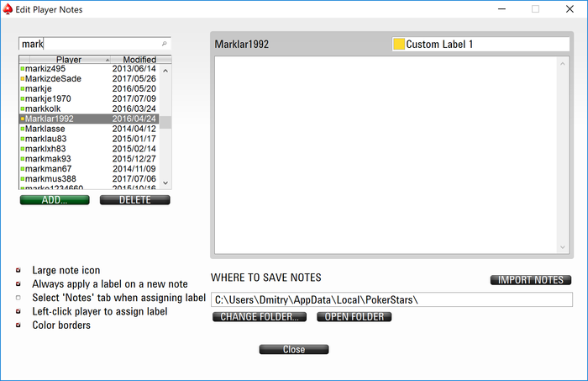
Task: Select player markje1970 in the list
Action: pyautogui.click(x=89, y=98)
